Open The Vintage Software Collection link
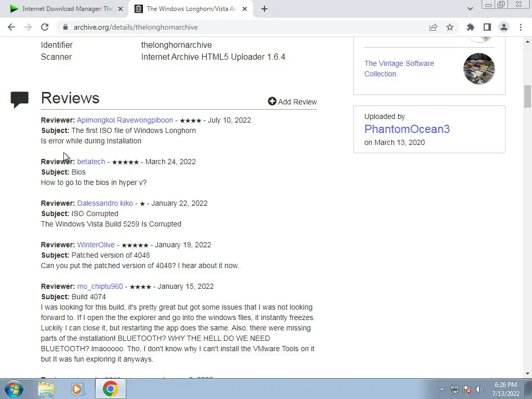 tap(399, 69)
